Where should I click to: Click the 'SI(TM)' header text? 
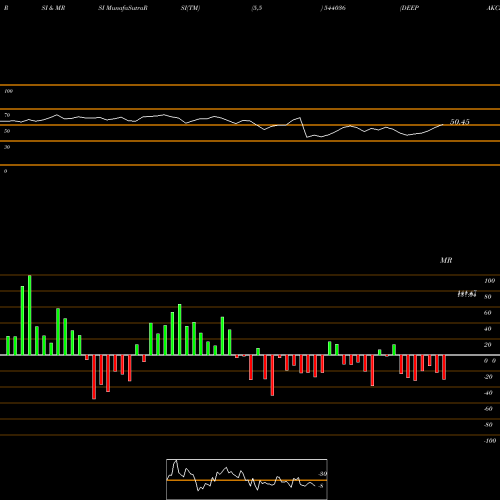pyautogui.click(x=190, y=8)
